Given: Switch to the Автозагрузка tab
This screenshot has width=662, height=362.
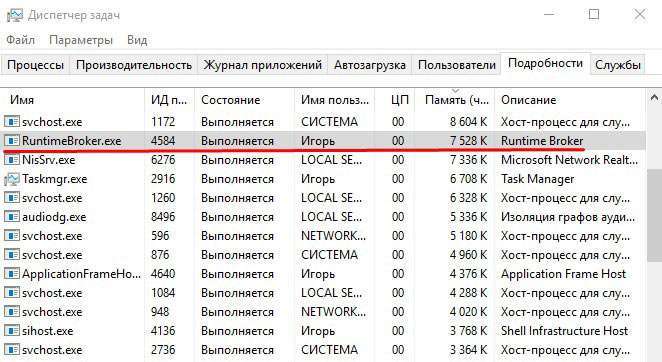Looking at the screenshot, I should pyautogui.click(x=370, y=65).
